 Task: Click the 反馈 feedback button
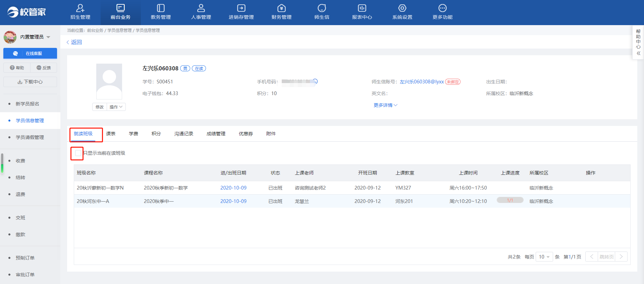[x=44, y=68]
